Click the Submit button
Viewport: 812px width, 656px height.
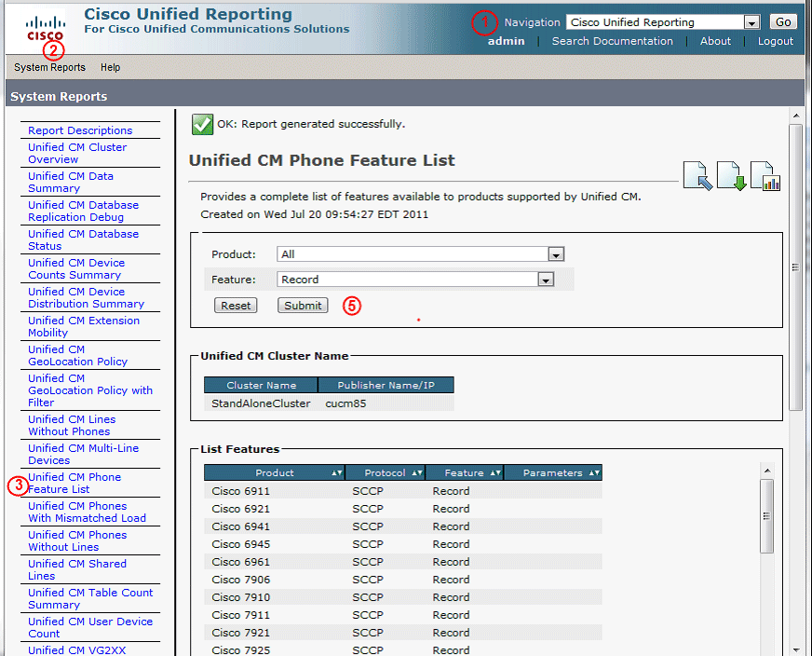click(303, 306)
